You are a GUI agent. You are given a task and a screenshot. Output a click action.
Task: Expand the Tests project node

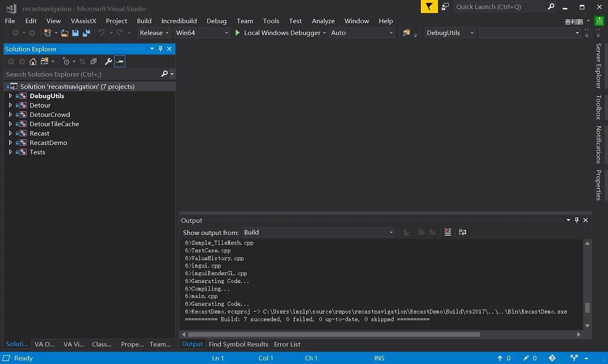click(10, 152)
